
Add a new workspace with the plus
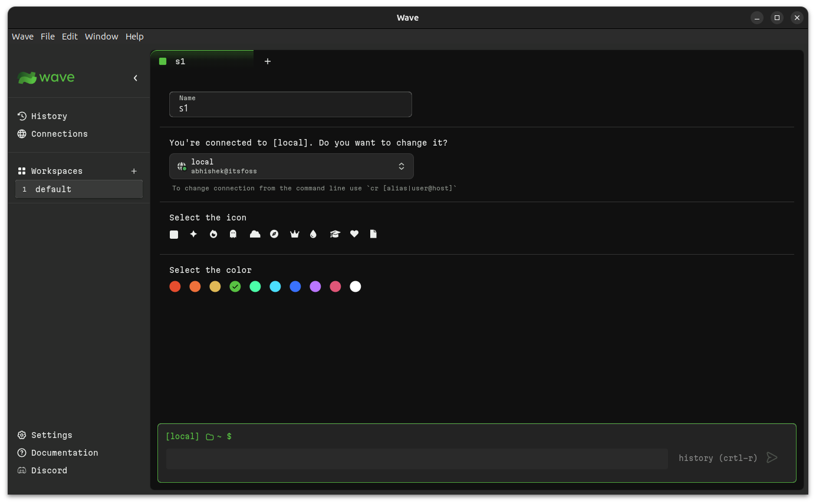tap(134, 171)
